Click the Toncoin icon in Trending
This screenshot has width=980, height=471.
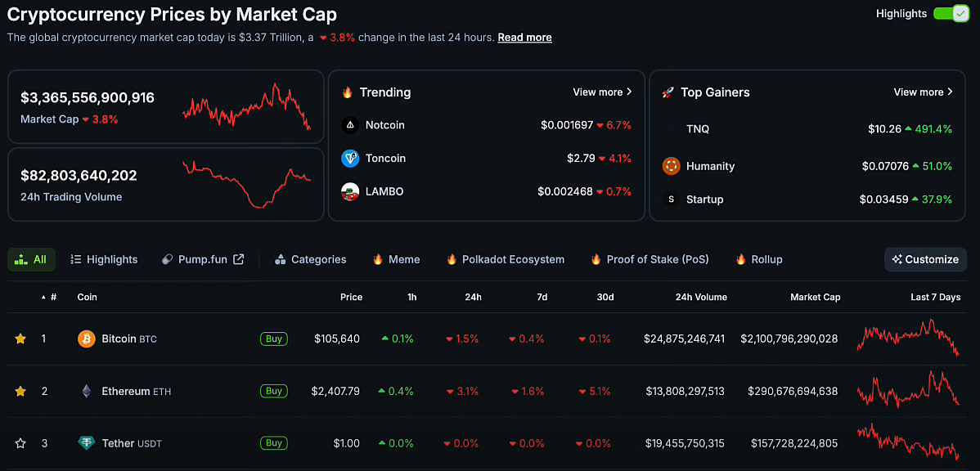tap(350, 159)
